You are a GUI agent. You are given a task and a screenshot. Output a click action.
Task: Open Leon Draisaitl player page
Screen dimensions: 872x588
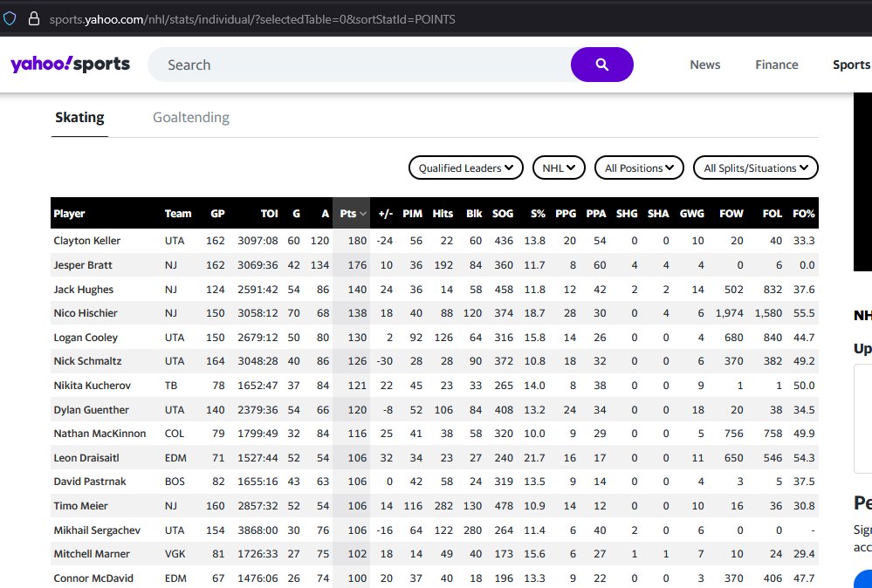pos(86,458)
